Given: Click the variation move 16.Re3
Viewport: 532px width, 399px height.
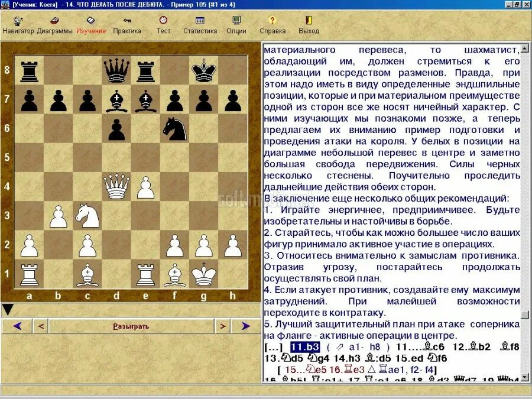Looking at the screenshot, I should (346, 369).
